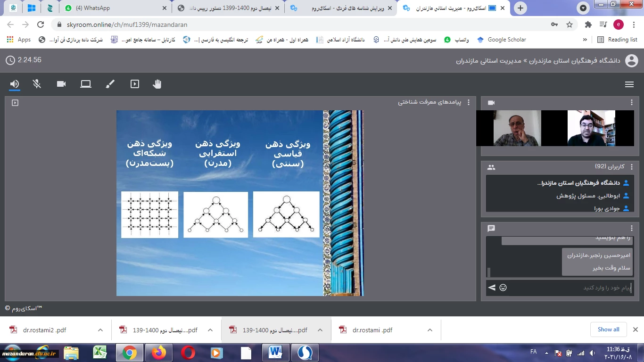Raise hand in the meeting
The image size is (644, 362).
pyautogui.click(x=157, y=84)
